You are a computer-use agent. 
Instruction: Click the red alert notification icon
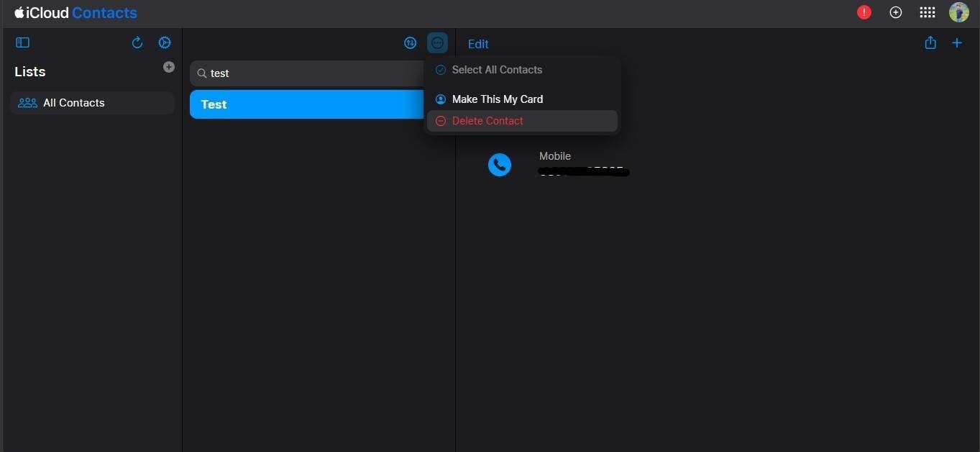[x=864, y=12]
